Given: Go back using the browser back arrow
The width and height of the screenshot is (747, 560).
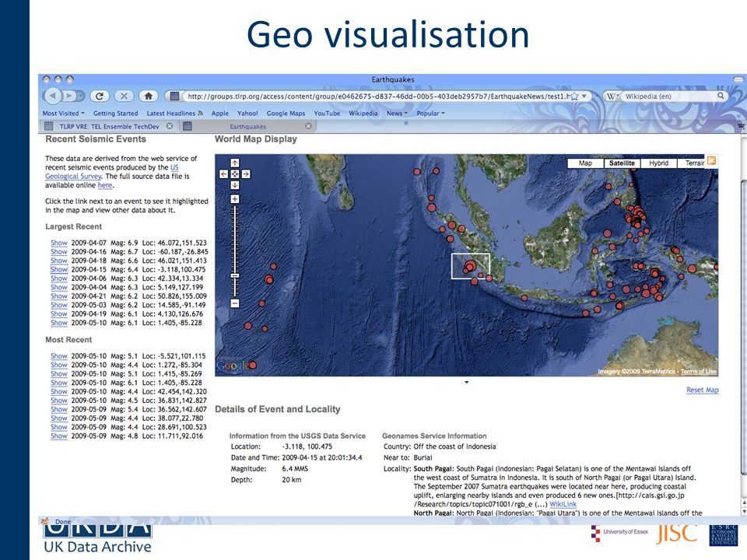Looking at the screenshot, I should (52, 96).
